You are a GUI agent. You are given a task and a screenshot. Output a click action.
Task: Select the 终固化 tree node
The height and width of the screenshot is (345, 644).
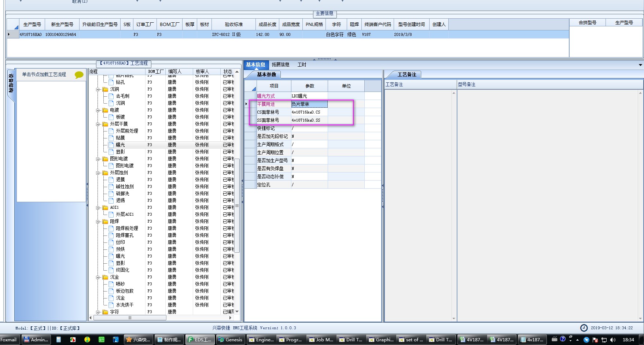(122, 270)
